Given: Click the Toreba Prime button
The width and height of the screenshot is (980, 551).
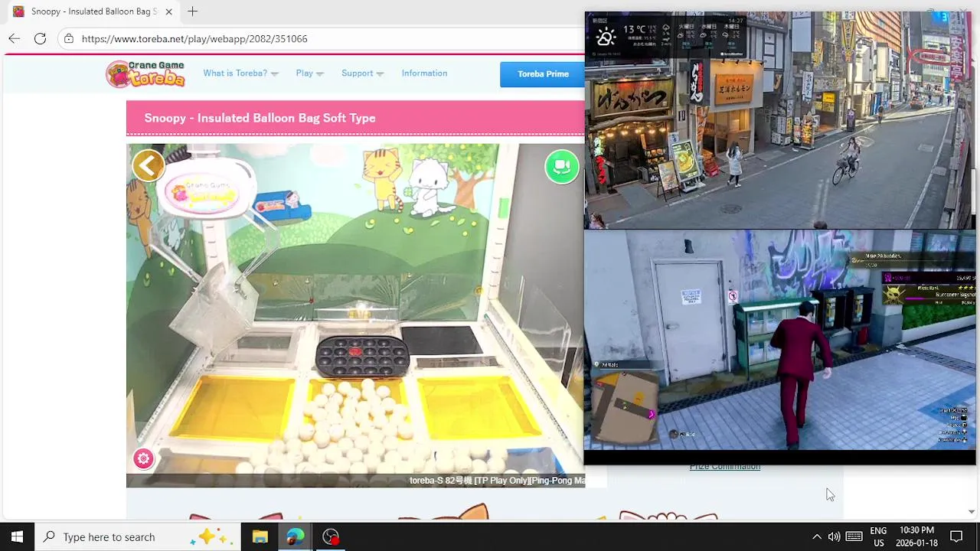Looking at the screenshot, I should tap(543, 74).
